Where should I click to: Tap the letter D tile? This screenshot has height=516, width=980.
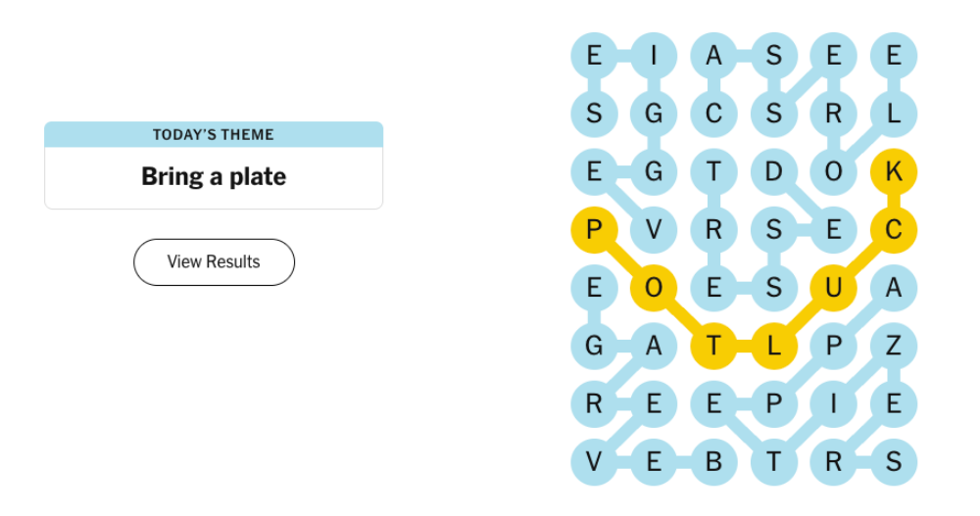(x=773, y=172)
